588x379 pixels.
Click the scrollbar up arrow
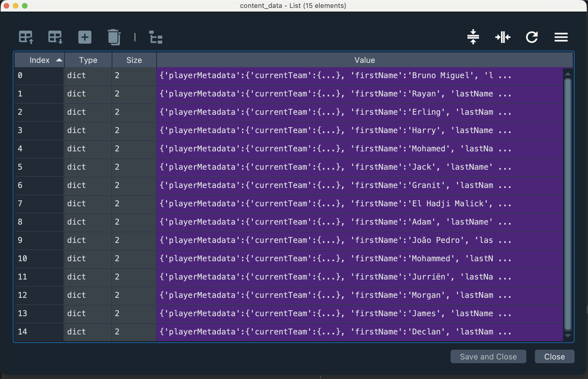[568, 74]
